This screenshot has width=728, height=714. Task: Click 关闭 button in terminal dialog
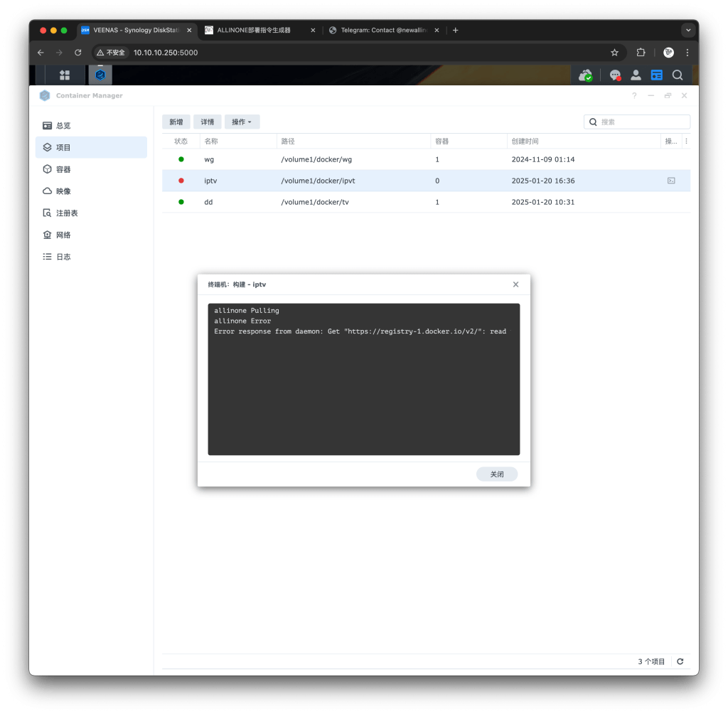tap(496, 474)
